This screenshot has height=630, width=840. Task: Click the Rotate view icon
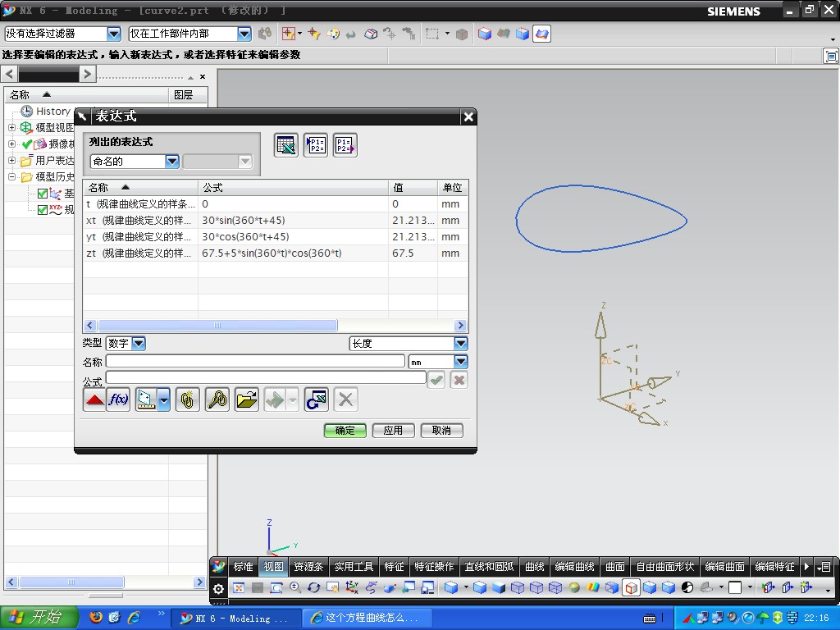[314, 587]
